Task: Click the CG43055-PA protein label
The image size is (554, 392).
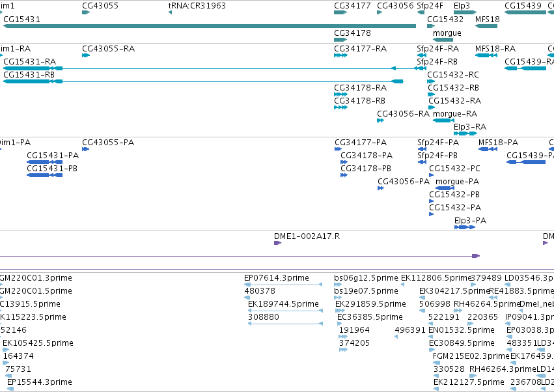Action: [108, 143]
